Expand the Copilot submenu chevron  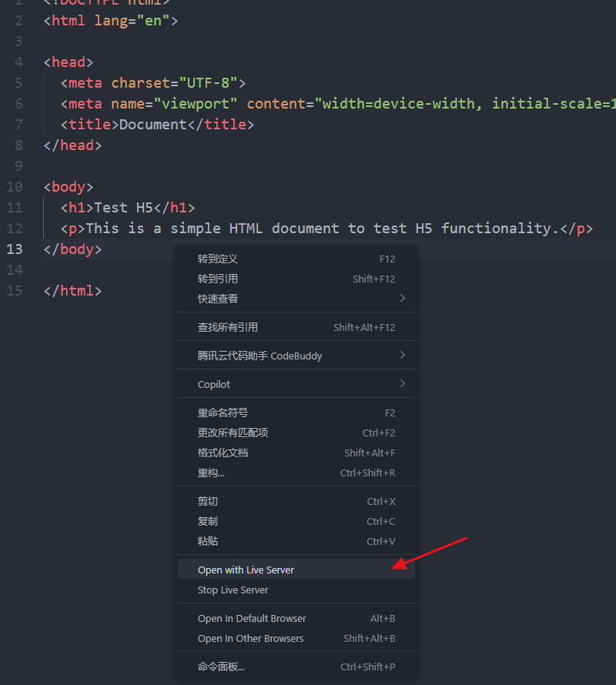click(x=402, y=384)
